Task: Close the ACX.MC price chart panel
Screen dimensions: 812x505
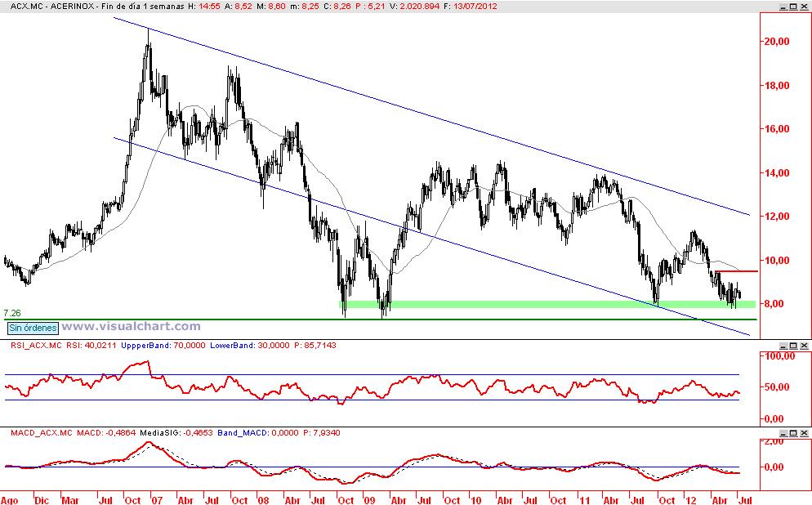Action: click(804, 7)
